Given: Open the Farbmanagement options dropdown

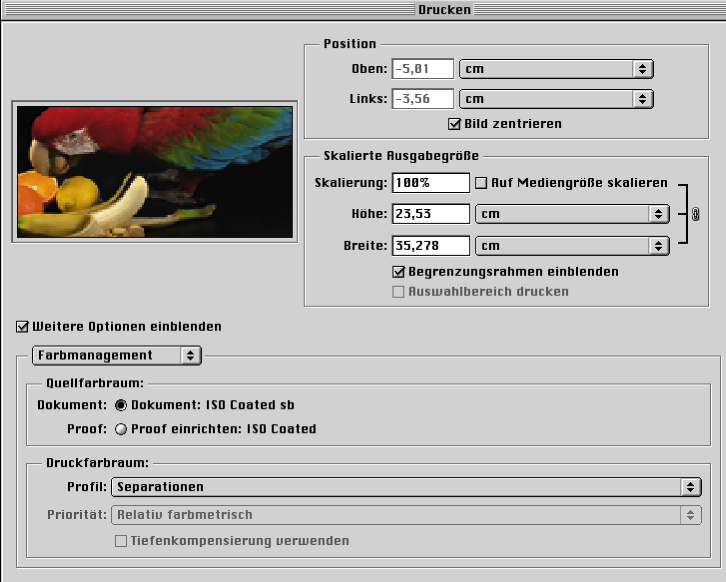Looking at the screenshot, I should point(117,356).
